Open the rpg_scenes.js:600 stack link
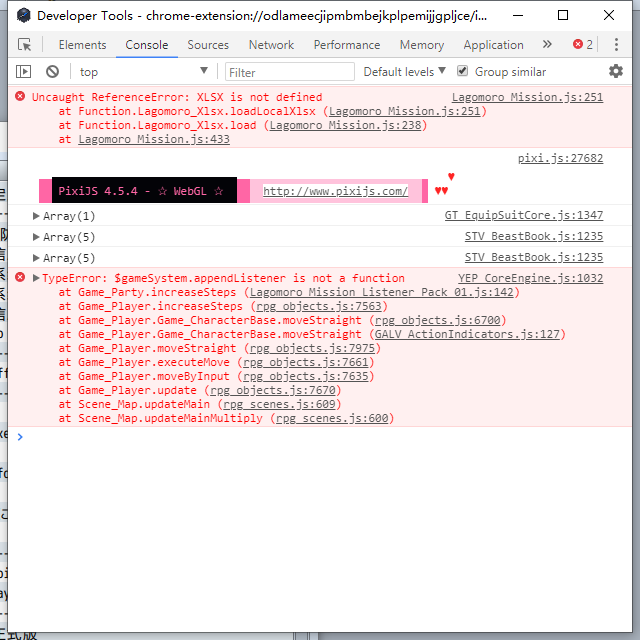 pyautogui.click(x=332, y=418)
